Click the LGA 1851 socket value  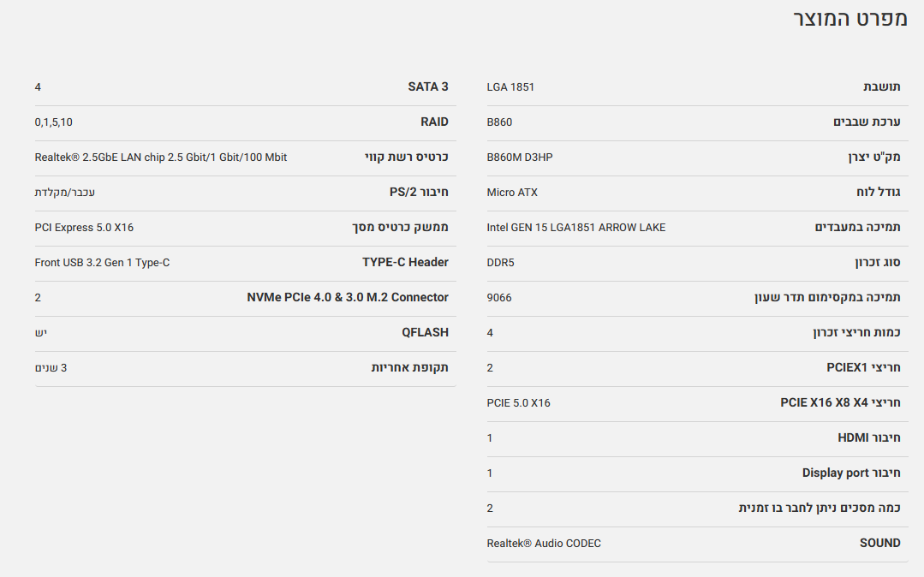pyautogui.click(x=510, y=87)
